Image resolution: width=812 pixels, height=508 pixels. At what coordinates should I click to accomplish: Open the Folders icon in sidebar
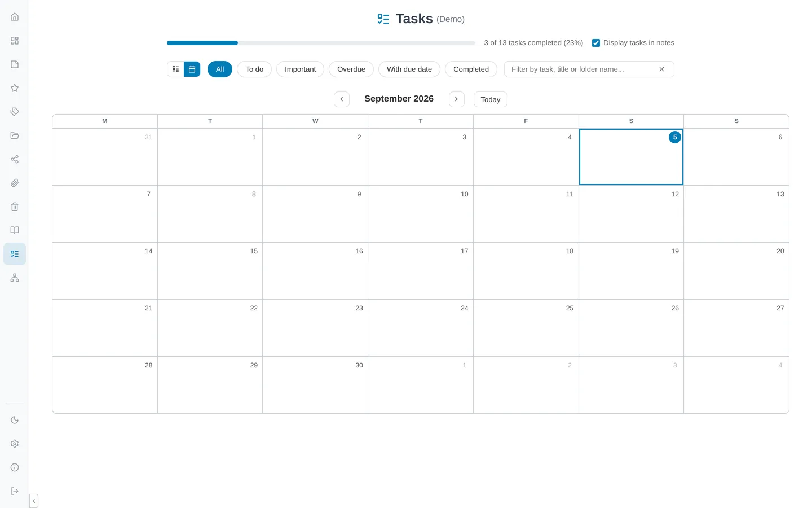(15, 135)
